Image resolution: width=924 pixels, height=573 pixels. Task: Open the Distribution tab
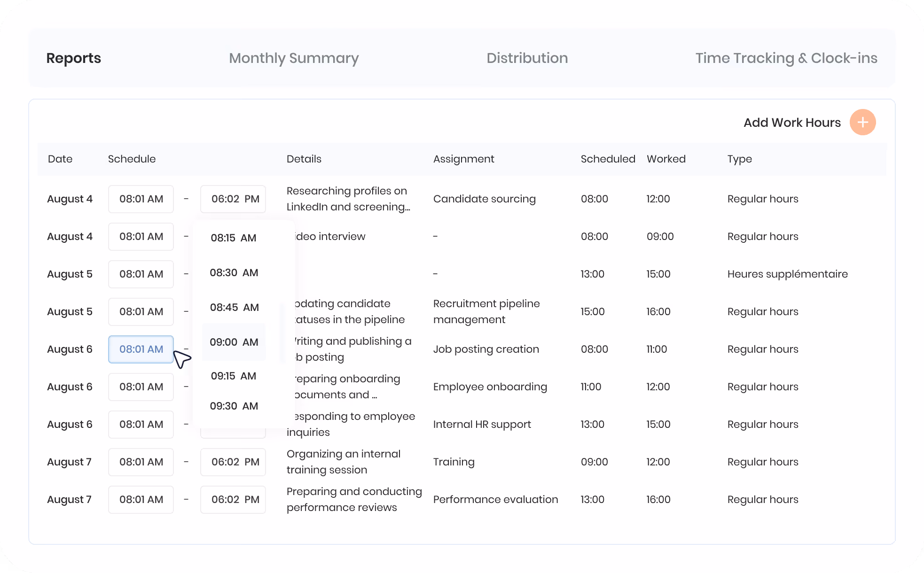pos(527,58)
